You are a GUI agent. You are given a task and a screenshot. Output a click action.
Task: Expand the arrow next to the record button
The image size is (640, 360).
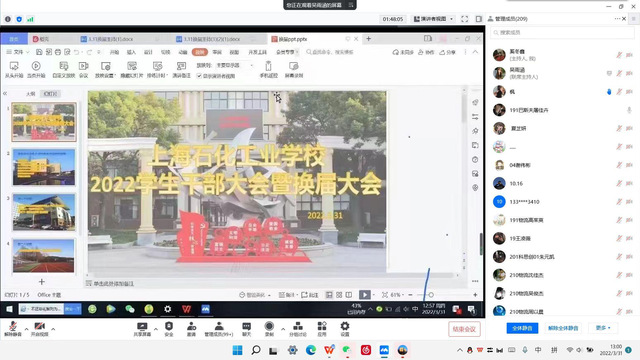[282, 329]
